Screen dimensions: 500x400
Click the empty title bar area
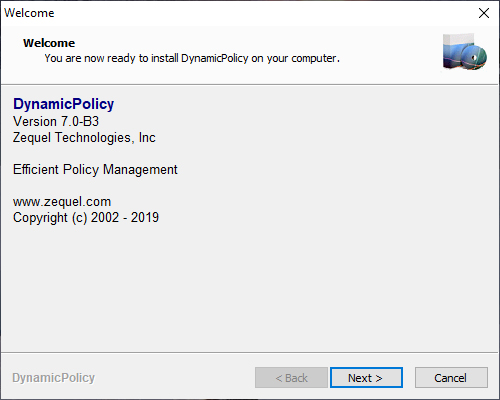click(x=263, y=13)
